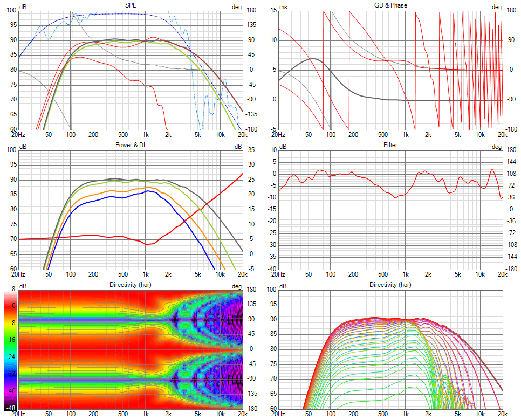Click the deg unit label on the heatmap
The width and height of the screenshot is (521, 420).
[x=237, y=286]
